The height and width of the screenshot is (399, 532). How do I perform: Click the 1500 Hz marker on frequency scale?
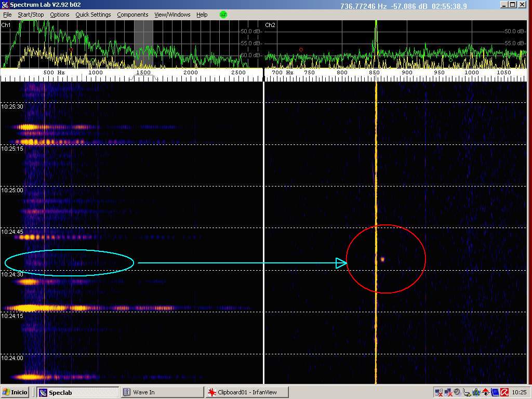(x=143, y=73)
